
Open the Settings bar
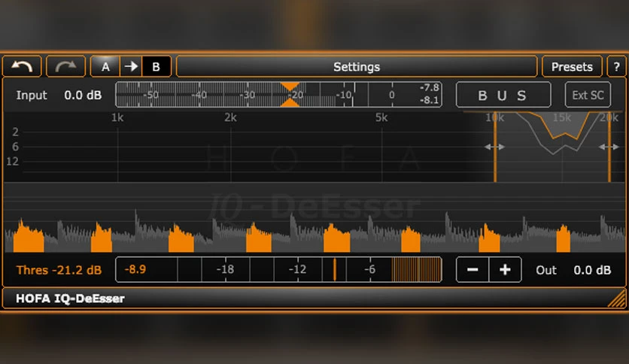pyautogui.click(x=357, y=66)
